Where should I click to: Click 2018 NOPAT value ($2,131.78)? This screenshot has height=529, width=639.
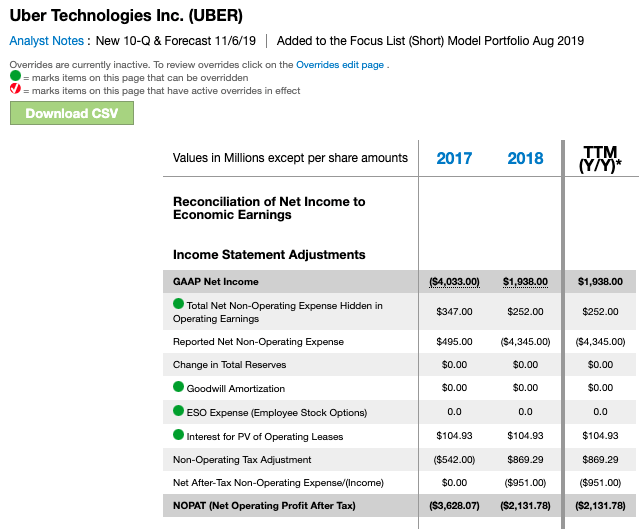pyautogui.click(x=525, y=506)
